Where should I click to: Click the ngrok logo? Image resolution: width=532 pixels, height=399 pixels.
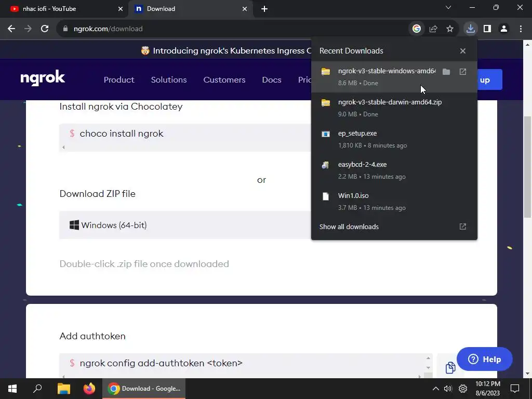43,78
